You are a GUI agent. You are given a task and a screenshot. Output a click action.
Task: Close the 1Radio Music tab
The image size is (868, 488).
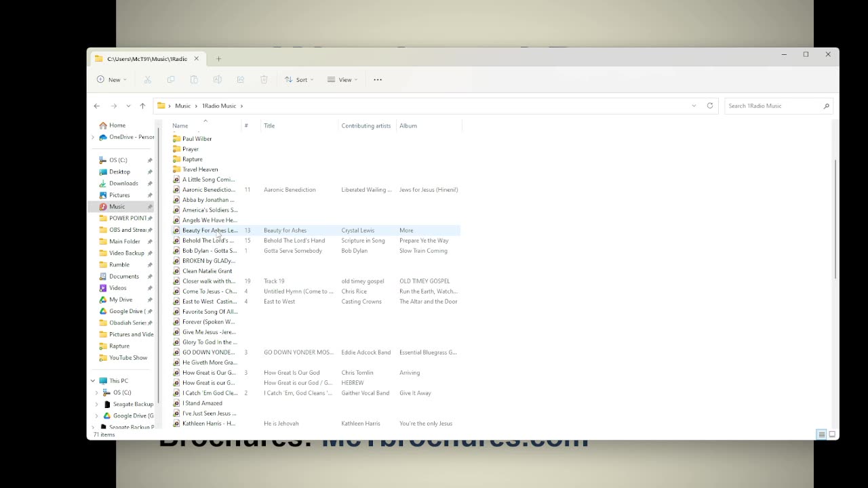tap(197, 59)
